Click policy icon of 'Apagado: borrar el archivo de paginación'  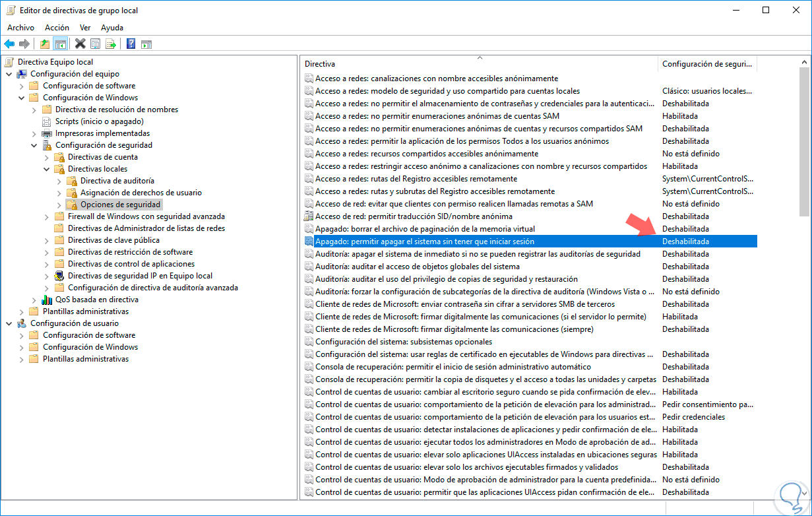click(x=309, y=229)
